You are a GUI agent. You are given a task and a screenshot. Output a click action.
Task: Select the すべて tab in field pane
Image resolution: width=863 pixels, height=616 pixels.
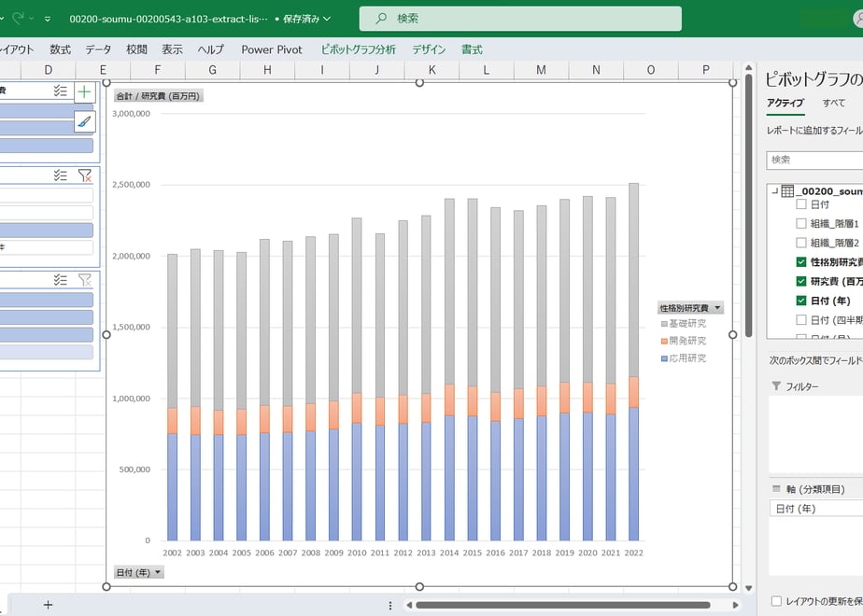pyautogui.click(x=834, y=103)
